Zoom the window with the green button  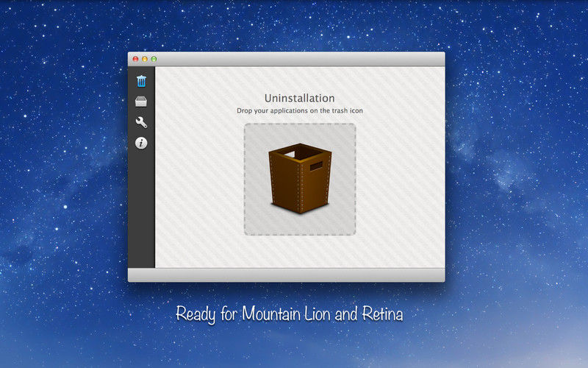pos(154,59)
